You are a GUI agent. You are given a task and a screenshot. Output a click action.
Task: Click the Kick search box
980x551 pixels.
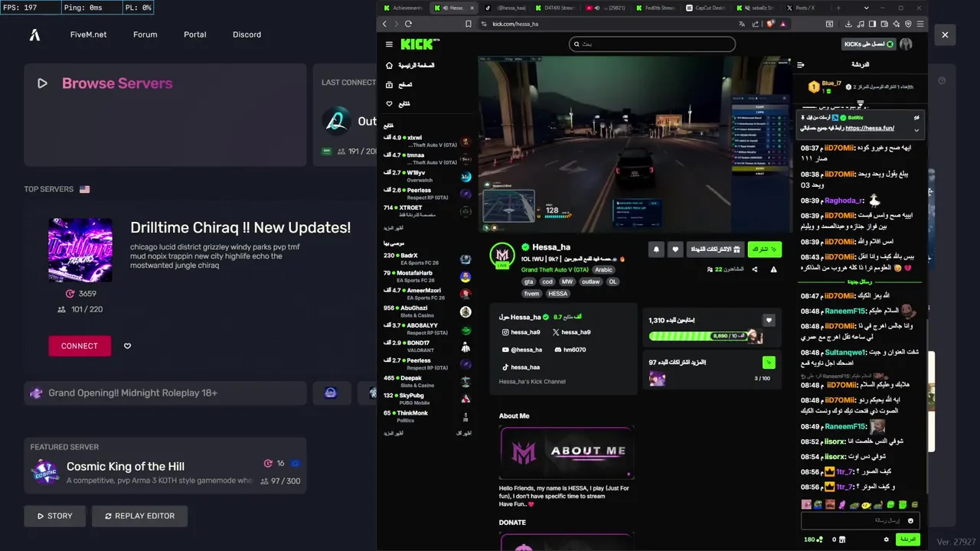(652, 44)
